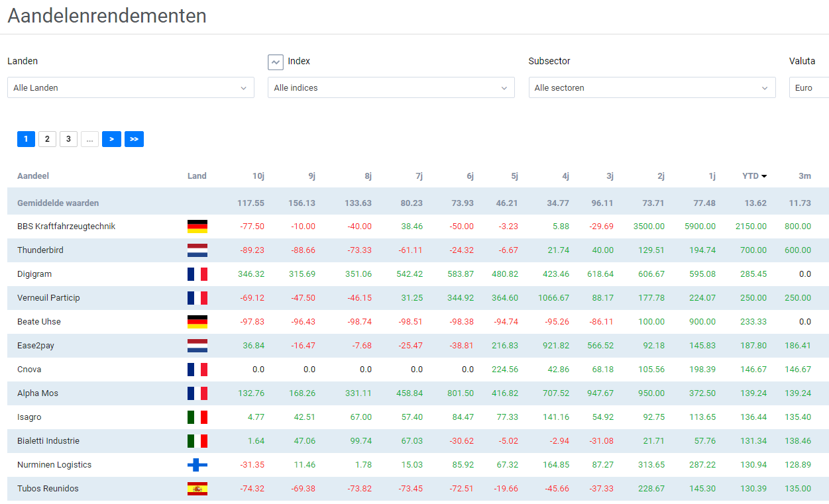The width and height of the screenshot is (829, 504).
Task: Click the French flag in Digigram row
Action: [197, 274]
